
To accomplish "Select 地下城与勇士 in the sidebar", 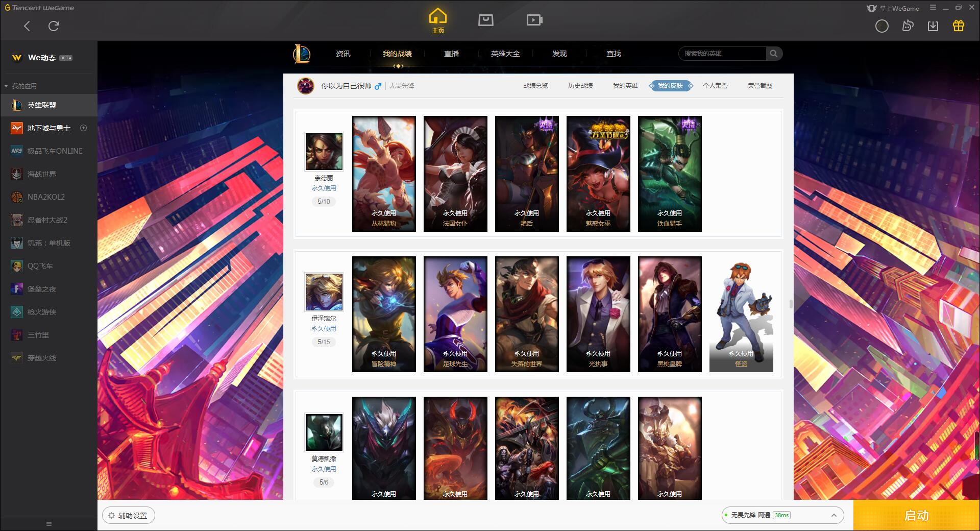I will pyautogui.click(x=48, y=128).
